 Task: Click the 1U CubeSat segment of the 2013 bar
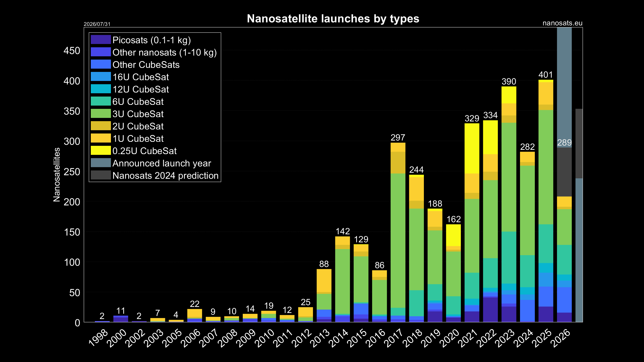click(x=324, y=281)
